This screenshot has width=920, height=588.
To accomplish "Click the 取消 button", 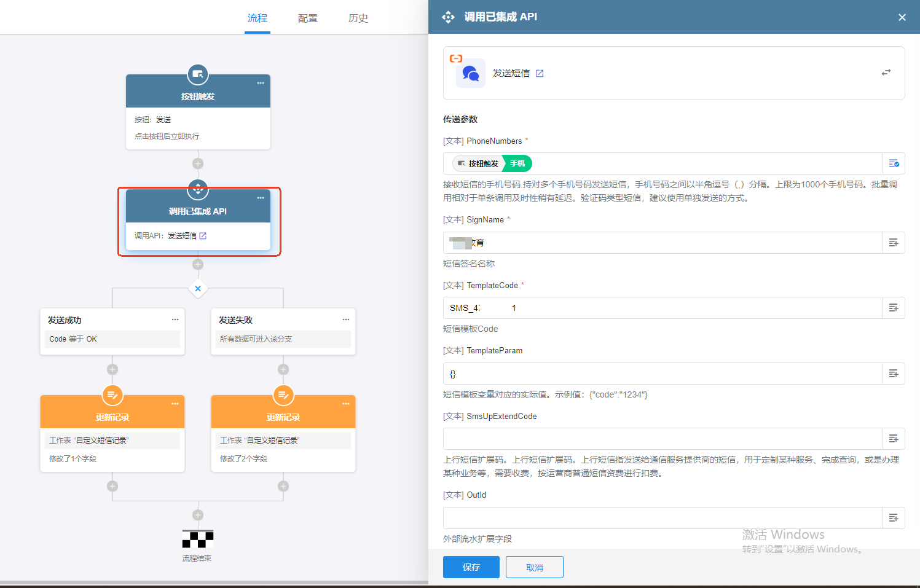I will point(534,567).
